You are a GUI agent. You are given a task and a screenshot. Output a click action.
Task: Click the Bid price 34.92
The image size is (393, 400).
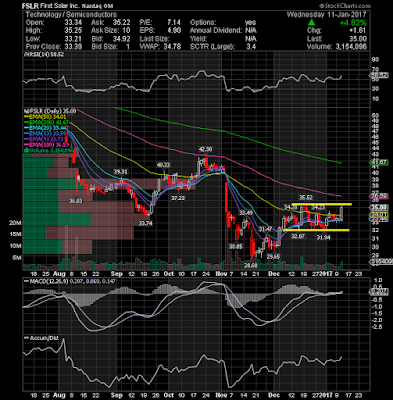click(x=121, y=39)
